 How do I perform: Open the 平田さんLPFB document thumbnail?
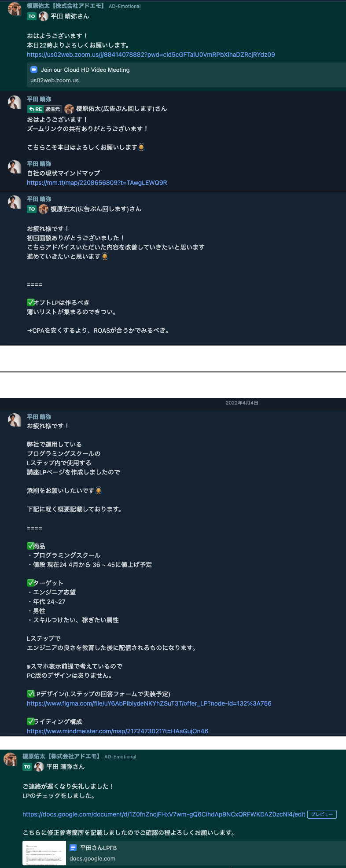click(44, 853)
